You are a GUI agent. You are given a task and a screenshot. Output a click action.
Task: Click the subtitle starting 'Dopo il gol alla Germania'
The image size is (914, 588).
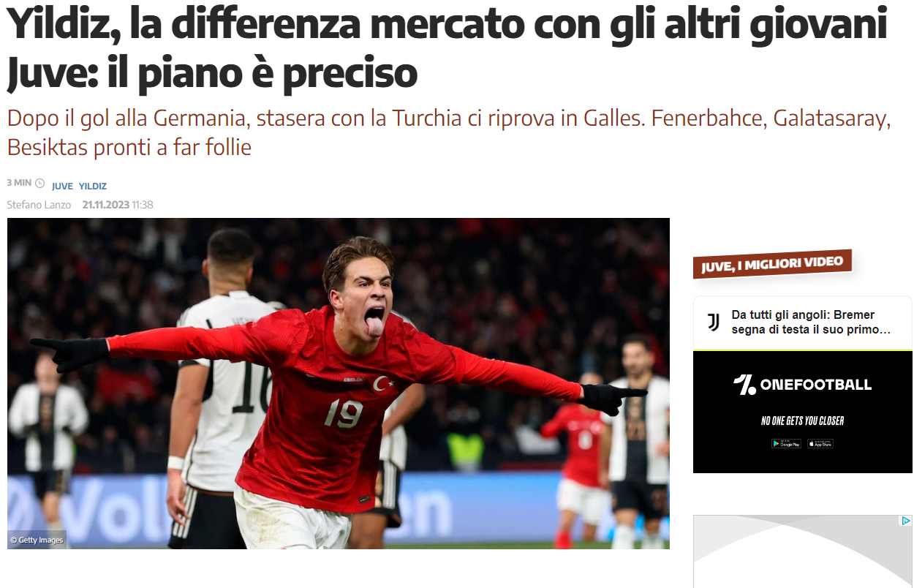pos(449,132)
